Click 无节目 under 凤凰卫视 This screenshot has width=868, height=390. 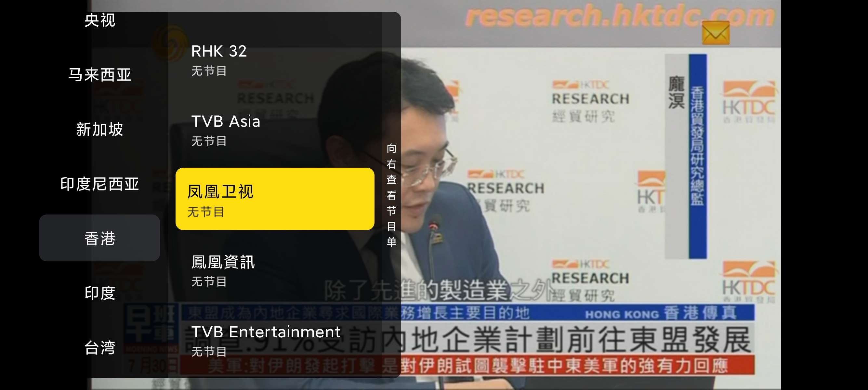(205, 212)
